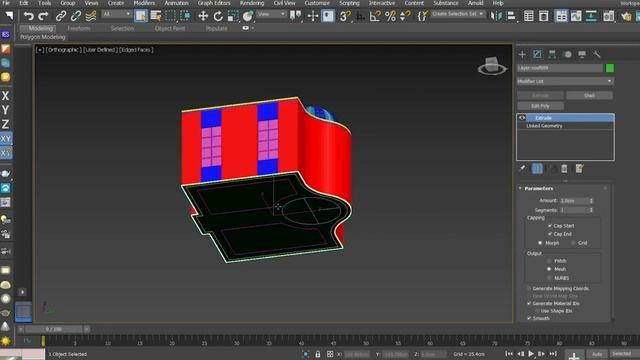Select the Grid capping radio button

pos(573,243)
